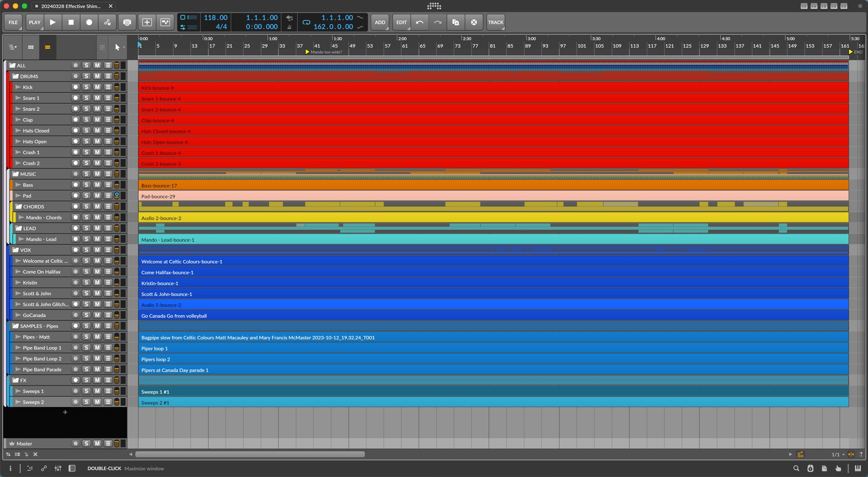Viewport: 868px width, 477px height.
Task: Click the tempo value 118.00
Action: (215, 18)
